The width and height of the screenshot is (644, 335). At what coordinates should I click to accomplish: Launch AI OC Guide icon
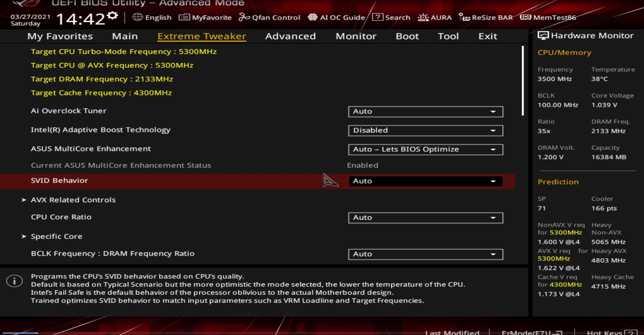(x=312, y=17)
